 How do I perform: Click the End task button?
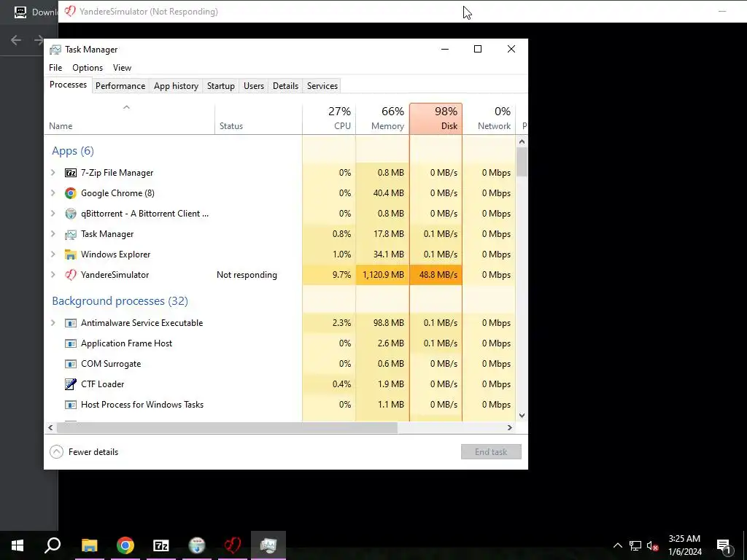click(x=491, y=452)
